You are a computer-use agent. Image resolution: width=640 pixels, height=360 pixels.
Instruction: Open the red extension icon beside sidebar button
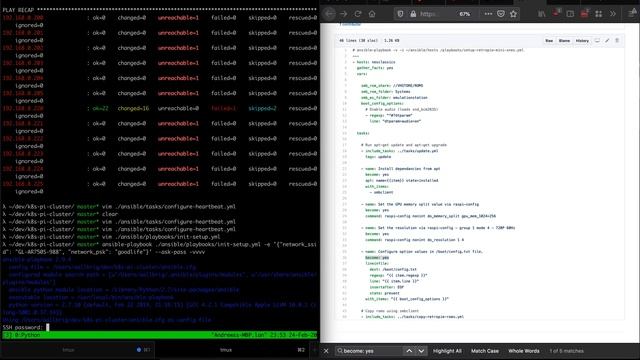tap(584, 13)
